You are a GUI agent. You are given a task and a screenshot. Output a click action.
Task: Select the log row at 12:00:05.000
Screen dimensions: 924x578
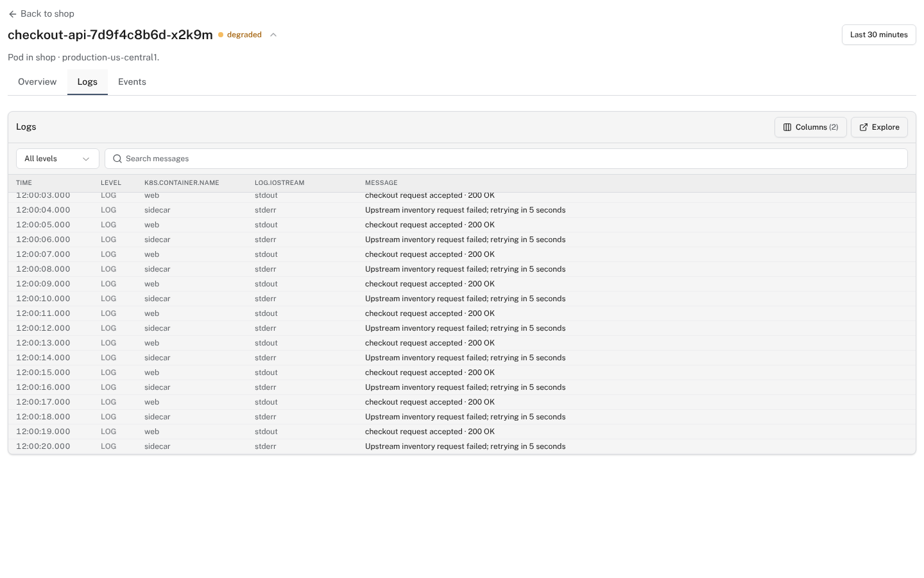(x=462, y=225)
